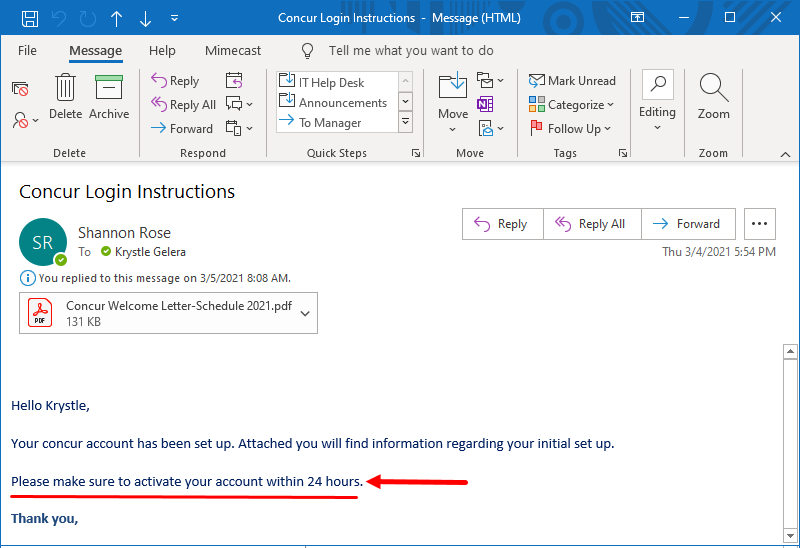Click the Zoom magnifier button
Screen dimensions: 800x548
click(x=713, y=96)
